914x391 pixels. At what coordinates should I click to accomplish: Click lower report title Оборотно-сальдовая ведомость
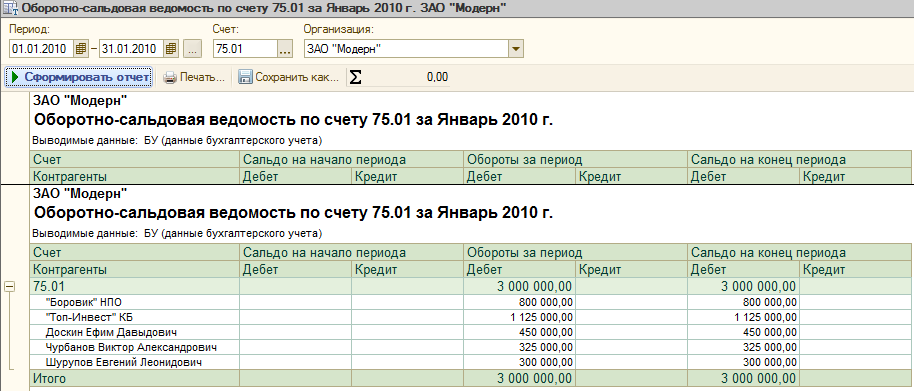[x=294, y=213]
